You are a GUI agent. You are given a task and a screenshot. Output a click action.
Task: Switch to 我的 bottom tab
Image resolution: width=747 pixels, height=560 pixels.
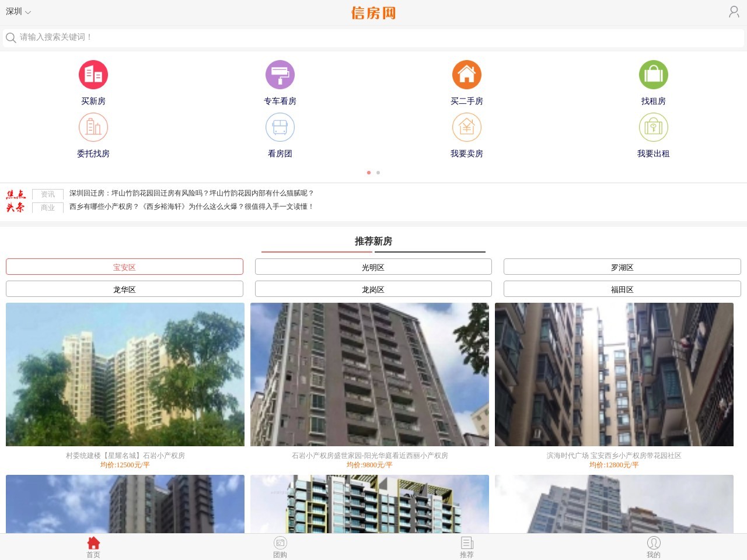(x=654, y=547)
